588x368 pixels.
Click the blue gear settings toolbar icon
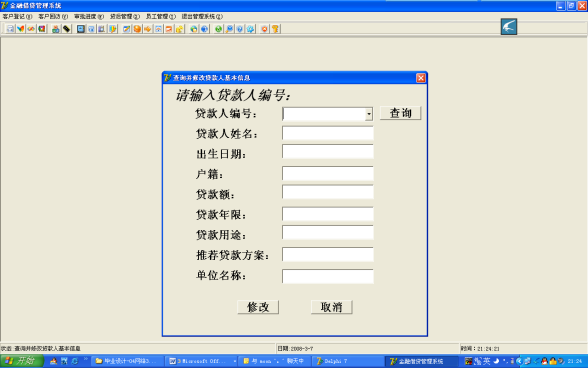pos(250,29)
